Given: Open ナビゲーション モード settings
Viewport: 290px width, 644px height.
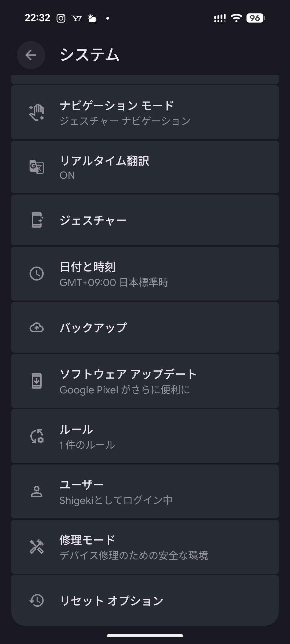Looking at the screenshot, I should pyautogui.click(x=145, y=113).
